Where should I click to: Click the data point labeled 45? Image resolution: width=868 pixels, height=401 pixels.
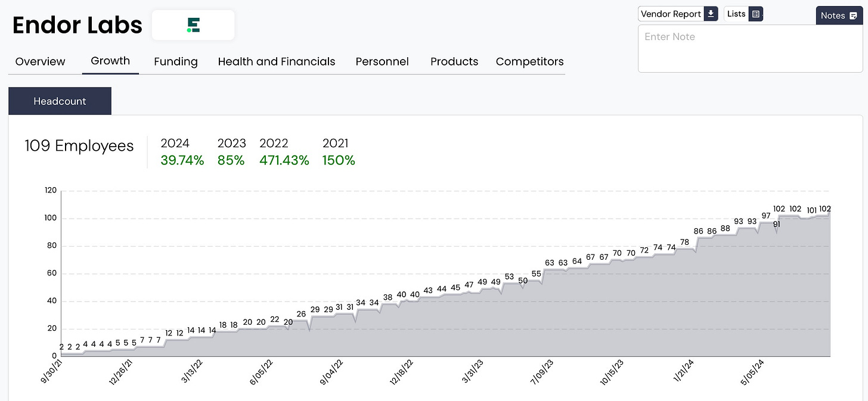[x=455, y=287]
